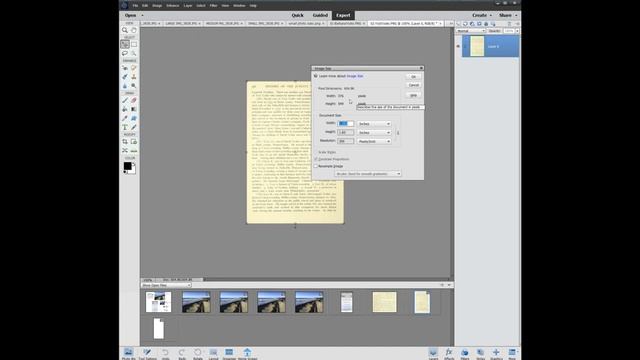Viewport: 640px width, 360px height.
Task: Set the background color swatch
Action: tap(133, 170)
